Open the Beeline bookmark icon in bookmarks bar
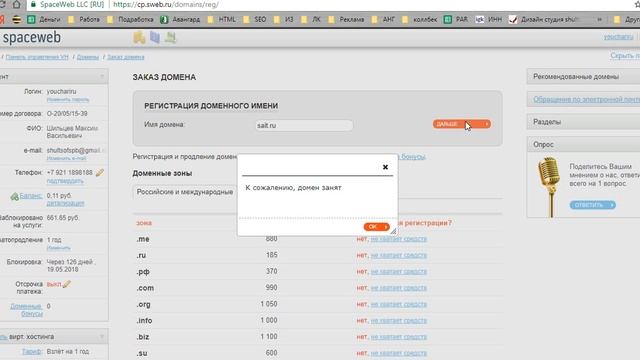Screen dimensions: 640x360 (16, 19)
